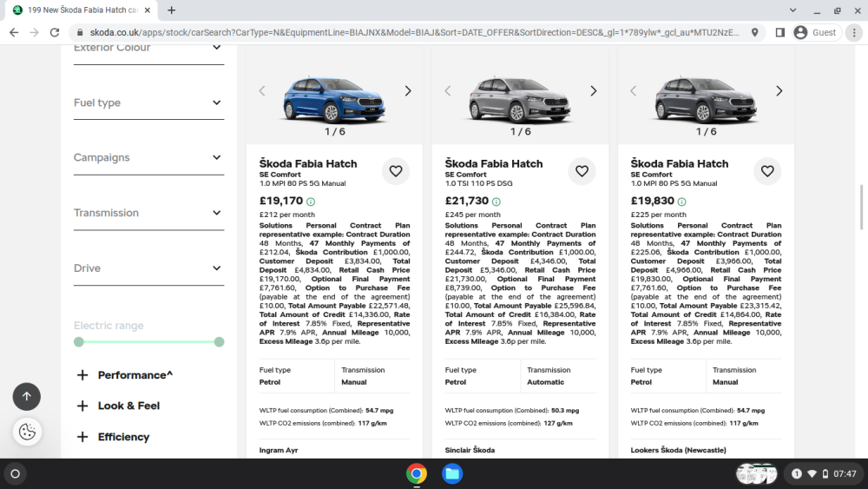Select the £212 per month text
The width and height of the screenshot is (868, 489).
click(x=286, y=215)
